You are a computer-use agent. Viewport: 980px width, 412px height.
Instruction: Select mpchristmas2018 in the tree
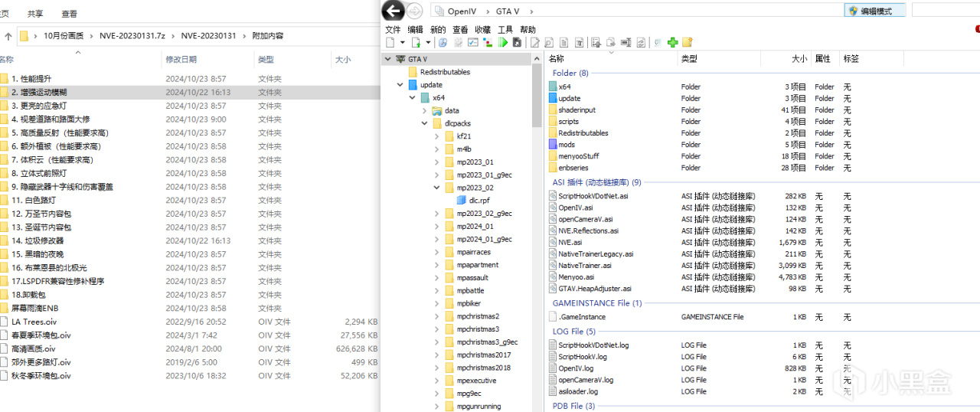pos(478,368)
